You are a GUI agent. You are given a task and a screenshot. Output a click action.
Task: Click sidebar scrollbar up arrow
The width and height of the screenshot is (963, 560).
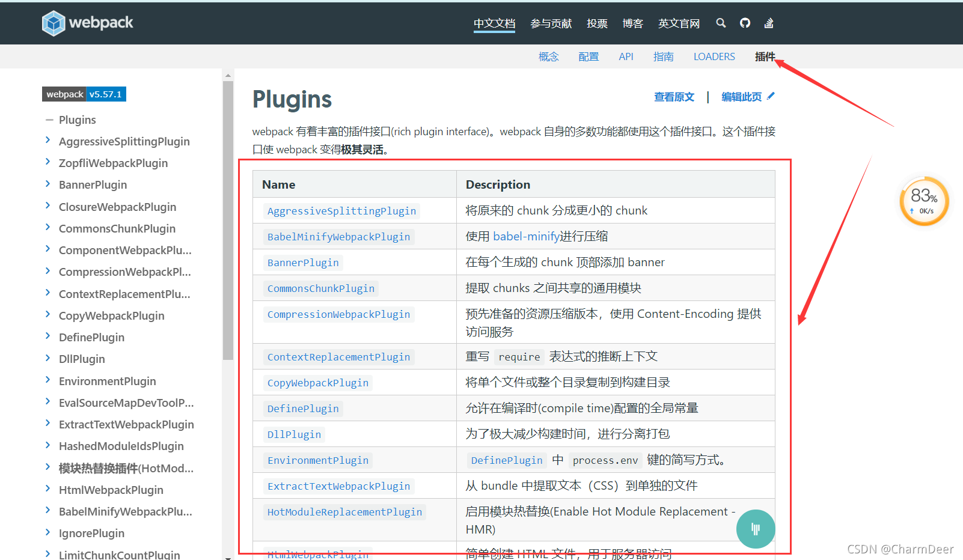(228, 76)
